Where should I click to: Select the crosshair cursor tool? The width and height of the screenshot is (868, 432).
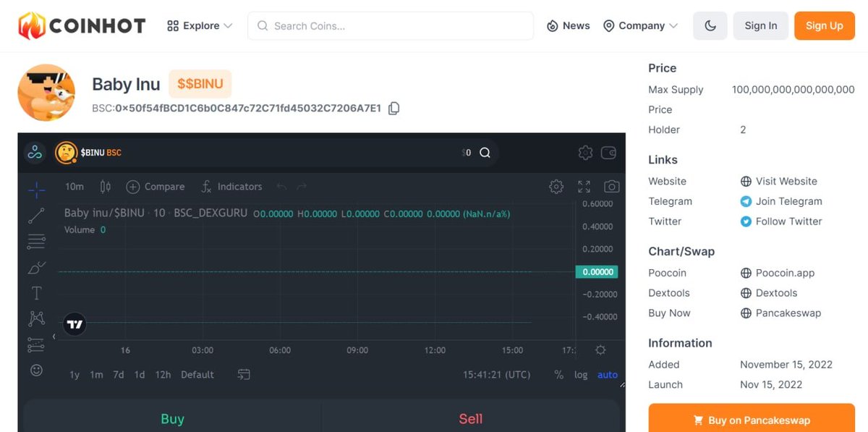coord(36,190)
